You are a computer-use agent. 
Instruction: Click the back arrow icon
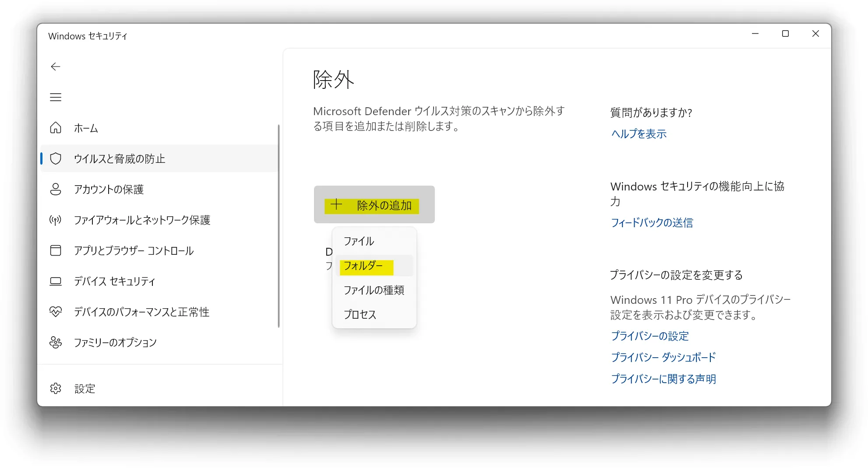pos(56,67)
